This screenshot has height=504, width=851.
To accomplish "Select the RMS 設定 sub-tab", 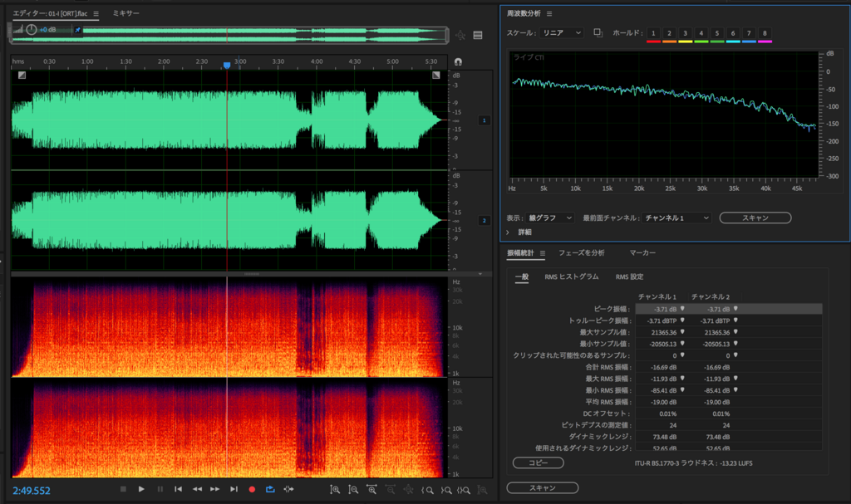I will 630,276.
